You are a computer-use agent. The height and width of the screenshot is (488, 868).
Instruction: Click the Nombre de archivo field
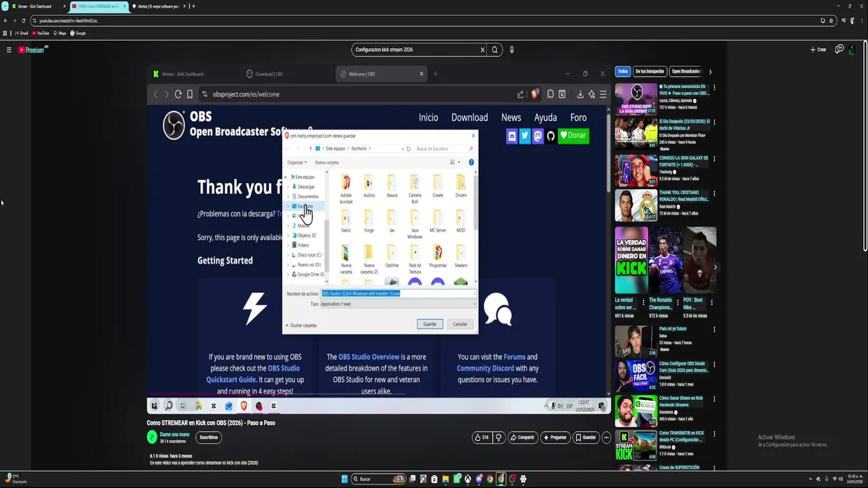coord(398,293)
